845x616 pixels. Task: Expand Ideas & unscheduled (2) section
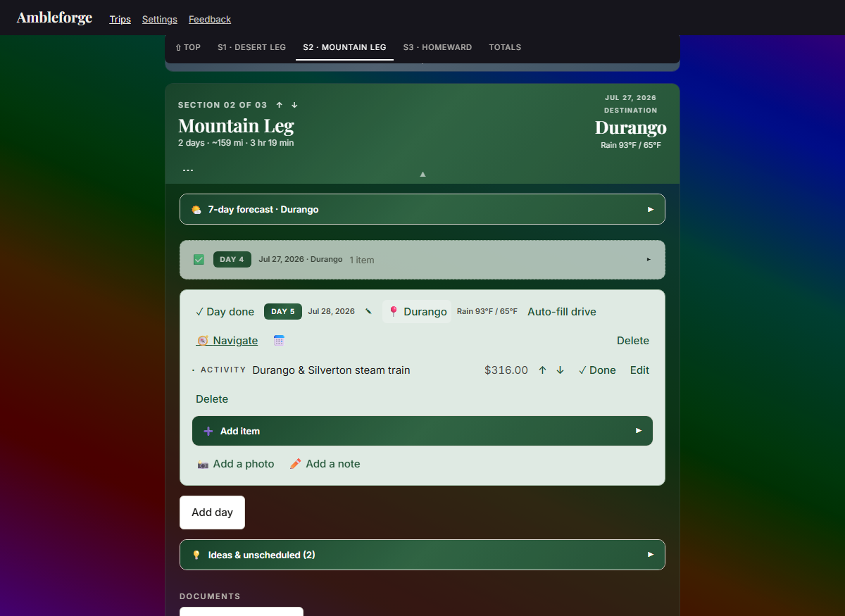tap(423, 555)
